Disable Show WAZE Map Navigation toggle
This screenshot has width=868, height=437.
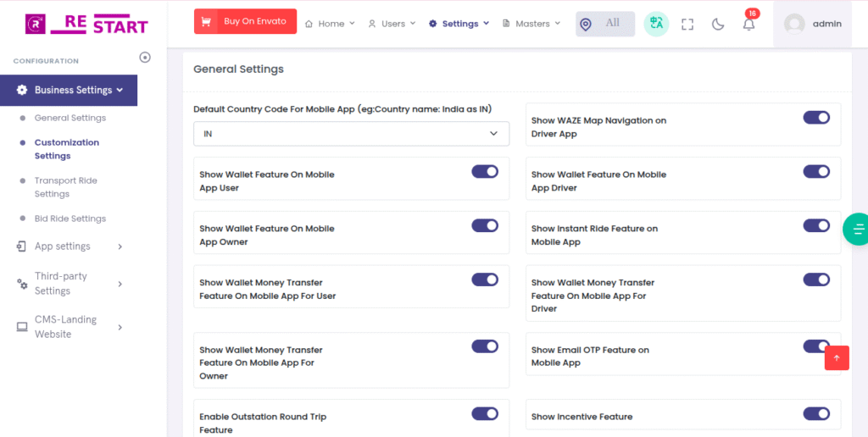[816, 118]
